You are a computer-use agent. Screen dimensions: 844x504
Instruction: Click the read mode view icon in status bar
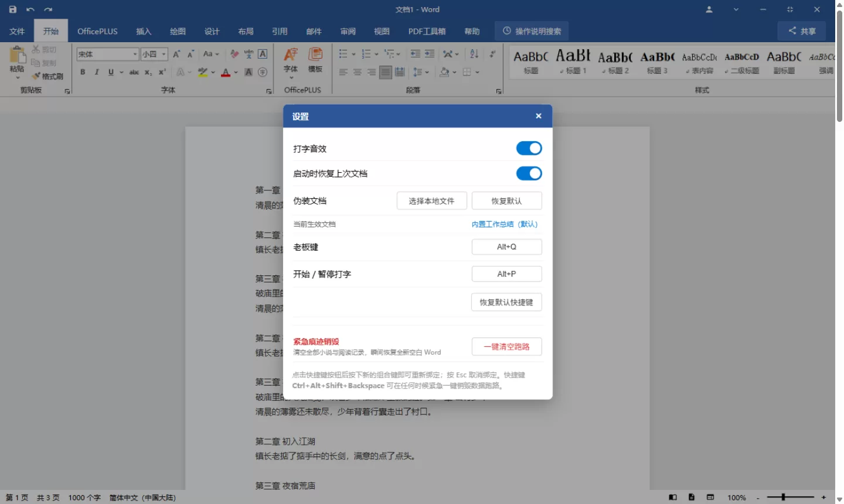click(x=673, y=498)
